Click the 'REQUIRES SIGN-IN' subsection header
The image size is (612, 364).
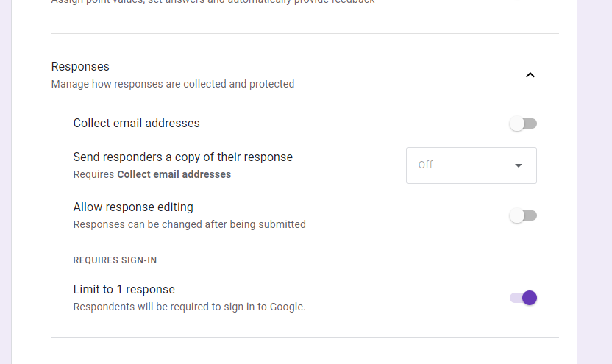[x=115, y=260]
